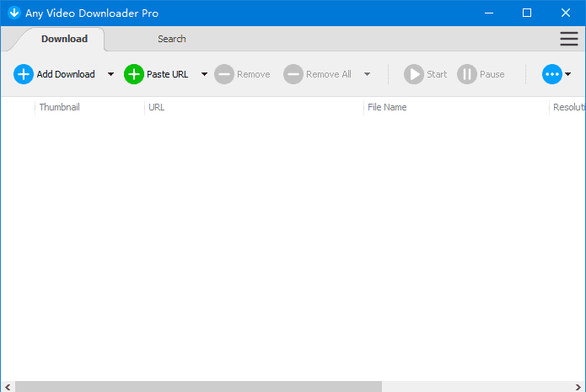
Task: Click the grey Remove All minus icon
Action: click(293, 74)
